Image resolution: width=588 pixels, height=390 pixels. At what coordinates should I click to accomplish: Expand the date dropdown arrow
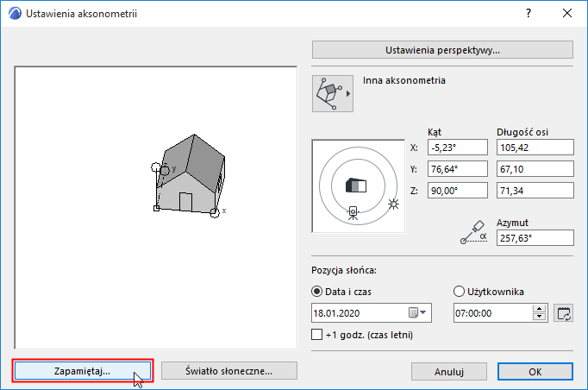[x=423, y=312]
